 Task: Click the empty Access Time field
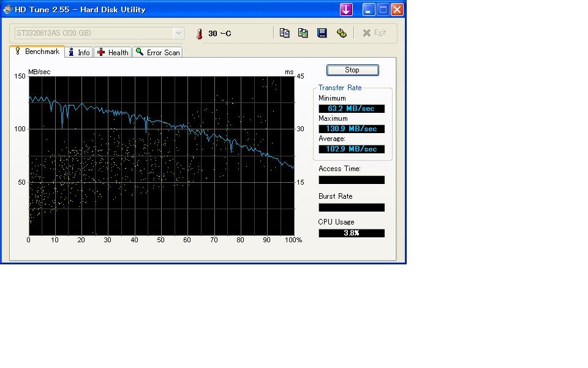352,180
